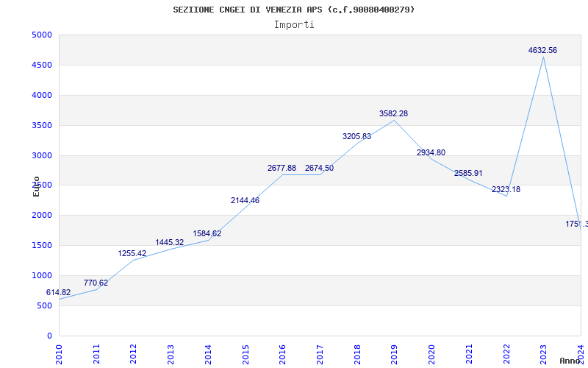Select the 2144.46 data label
This screenshot has height=368, width=588.
coord(245,200)
